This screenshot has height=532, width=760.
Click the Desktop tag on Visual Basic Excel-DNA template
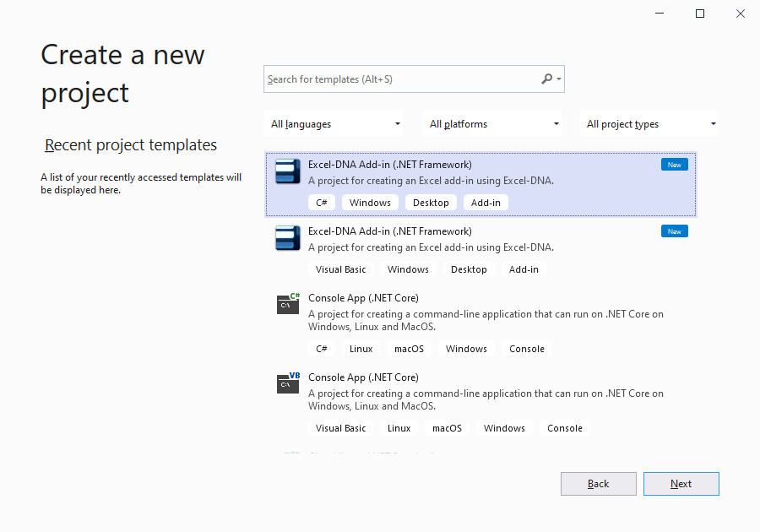coord(468,269)
